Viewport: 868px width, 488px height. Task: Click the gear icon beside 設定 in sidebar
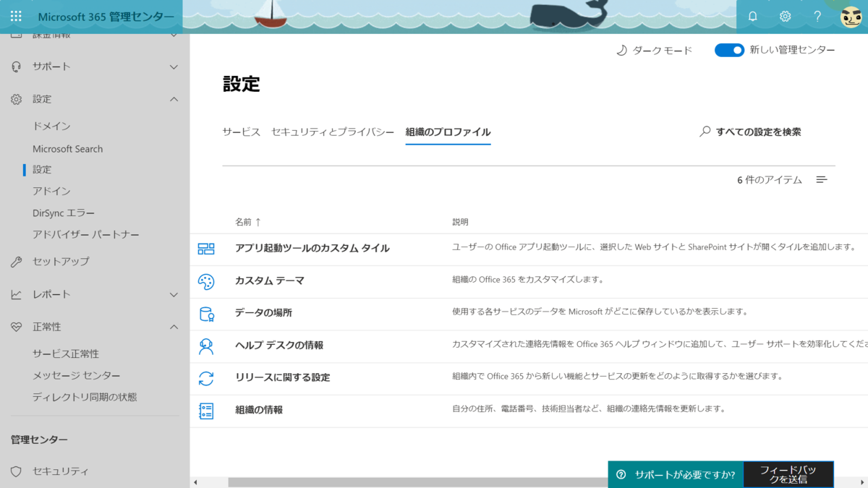tap(17, 99)
